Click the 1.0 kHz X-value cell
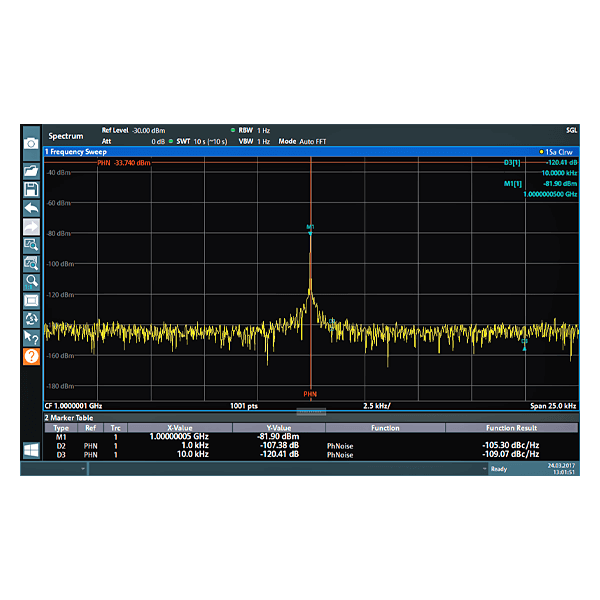The width and height of the screenshot is (600, 600). coord(195,445)
